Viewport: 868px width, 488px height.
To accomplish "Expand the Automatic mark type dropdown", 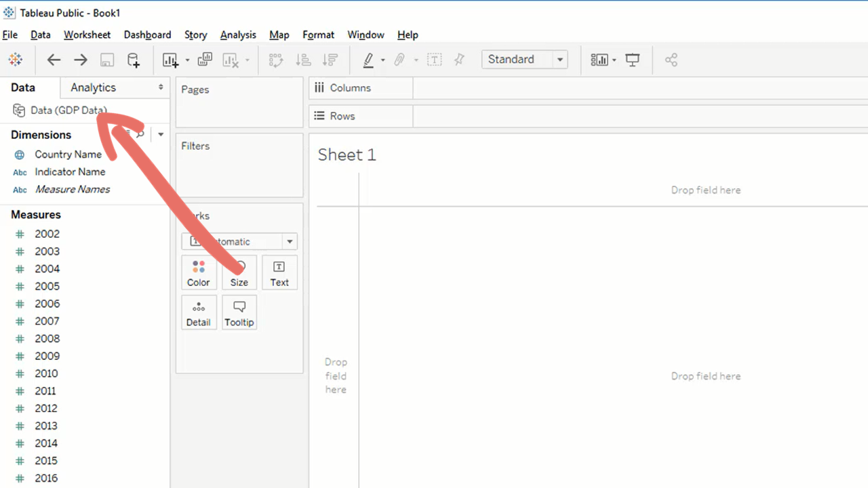I will [290, 241].
